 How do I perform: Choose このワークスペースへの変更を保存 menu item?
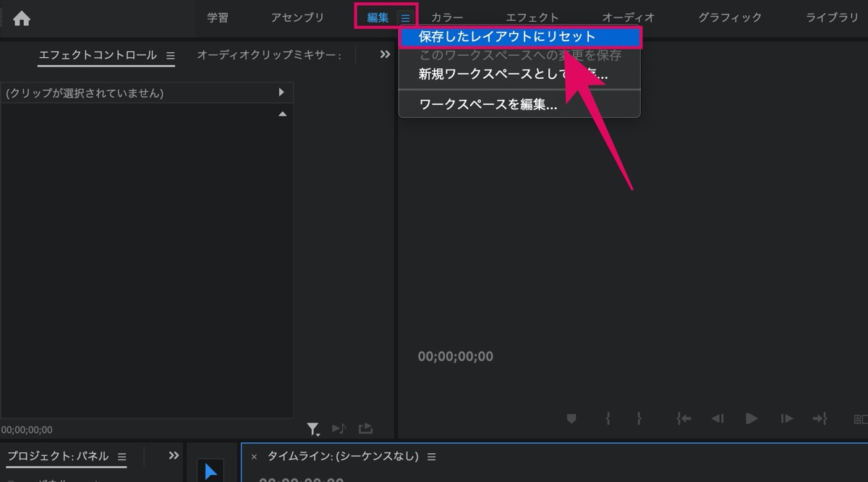pyautogui.click(x=519, y=56)
